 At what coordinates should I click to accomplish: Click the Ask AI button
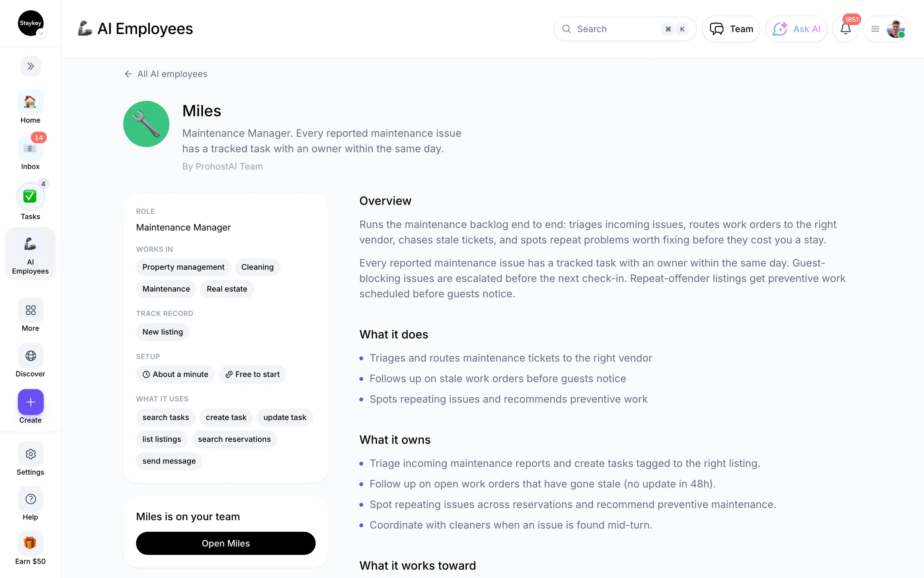click(x=796, y=29)
